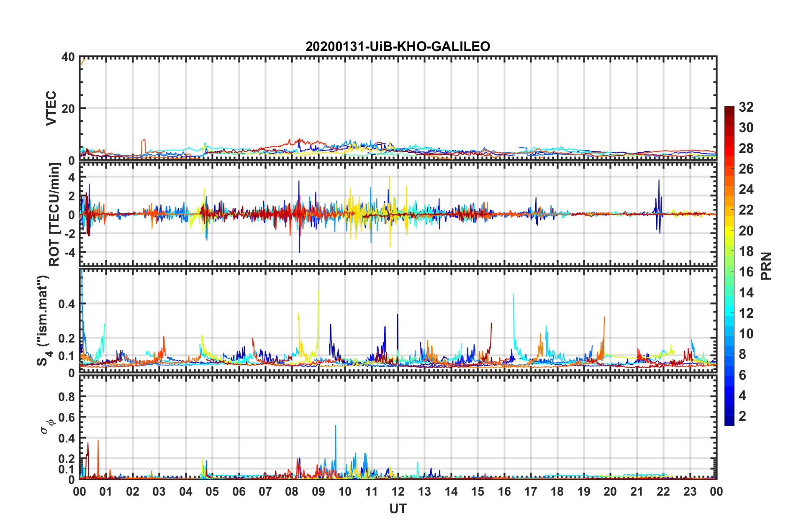The image size is (796, 532).
Task: Select the 16 hour label on the UT axis
Action: pos(504,491)
